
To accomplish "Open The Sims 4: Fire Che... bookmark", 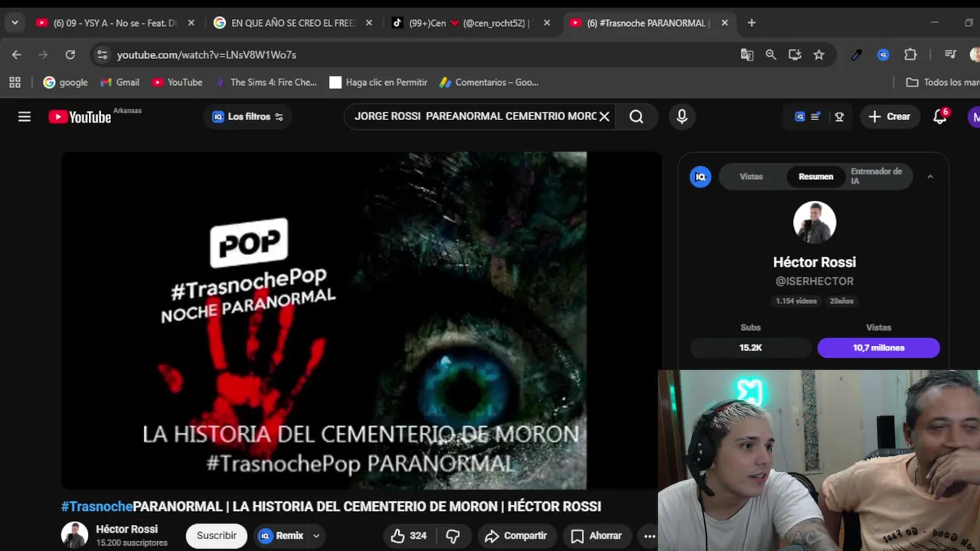I will click(266, 82).
